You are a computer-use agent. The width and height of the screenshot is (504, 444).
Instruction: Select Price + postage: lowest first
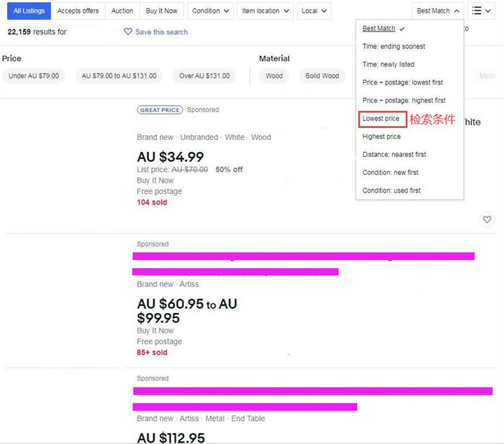[x=402, y=83]
